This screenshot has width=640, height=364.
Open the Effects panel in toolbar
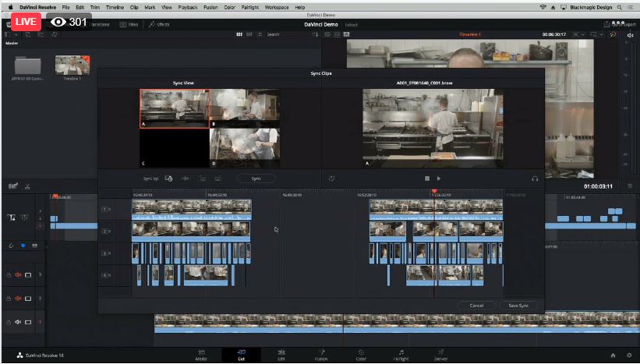pyautogui.click(x=158, y=24)
